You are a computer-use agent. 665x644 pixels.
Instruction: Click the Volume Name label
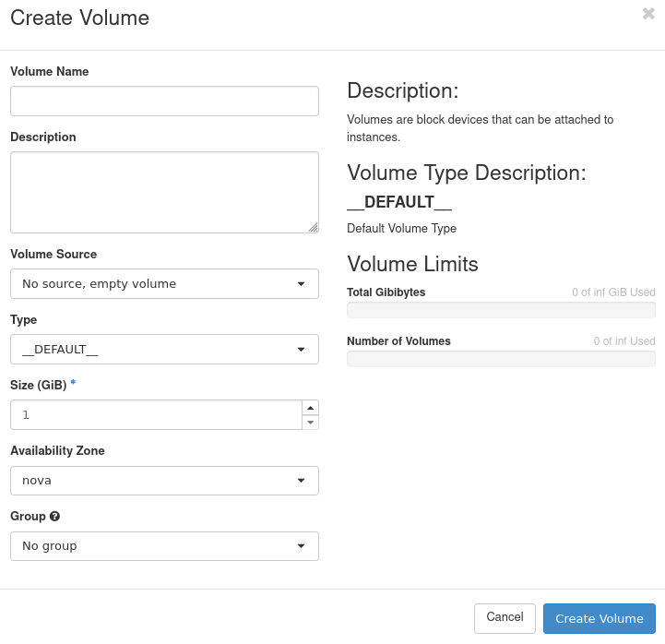point(50,71)
